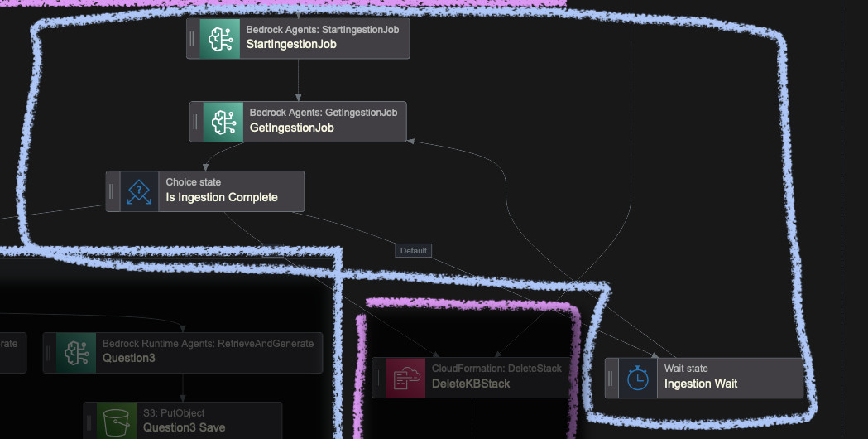Click the Question3 Bedrock Runtime icon
Viewport: 868px width, 439px height.
pos(76,353)
